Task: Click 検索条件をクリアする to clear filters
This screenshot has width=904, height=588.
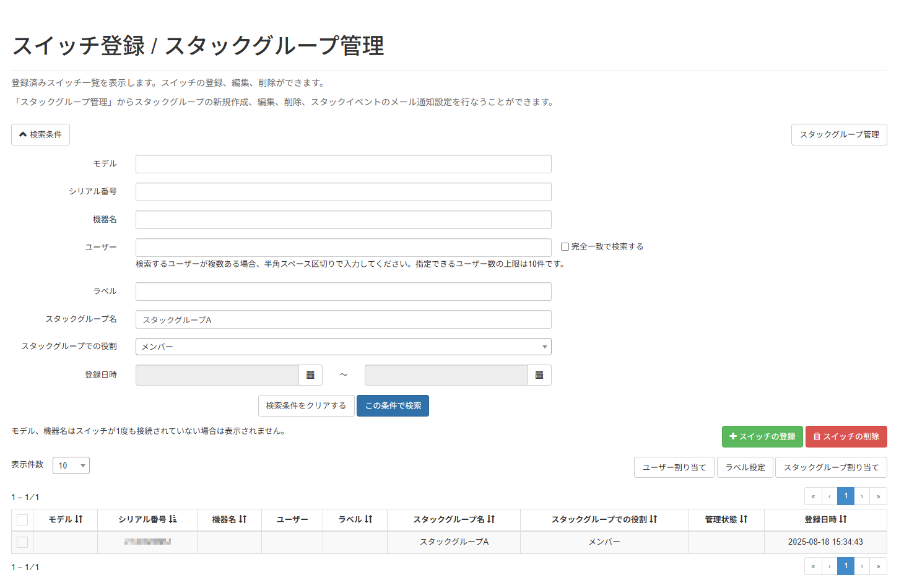Action: coord(306,405)
